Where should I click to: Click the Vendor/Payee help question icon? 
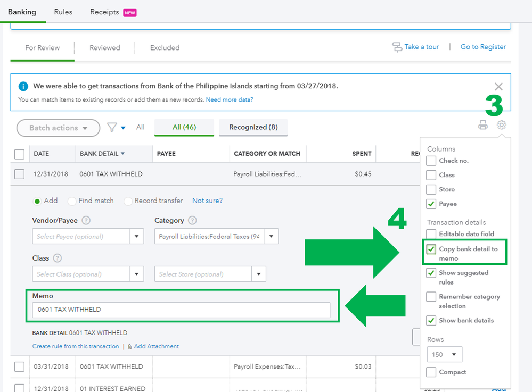pos(86,221)
